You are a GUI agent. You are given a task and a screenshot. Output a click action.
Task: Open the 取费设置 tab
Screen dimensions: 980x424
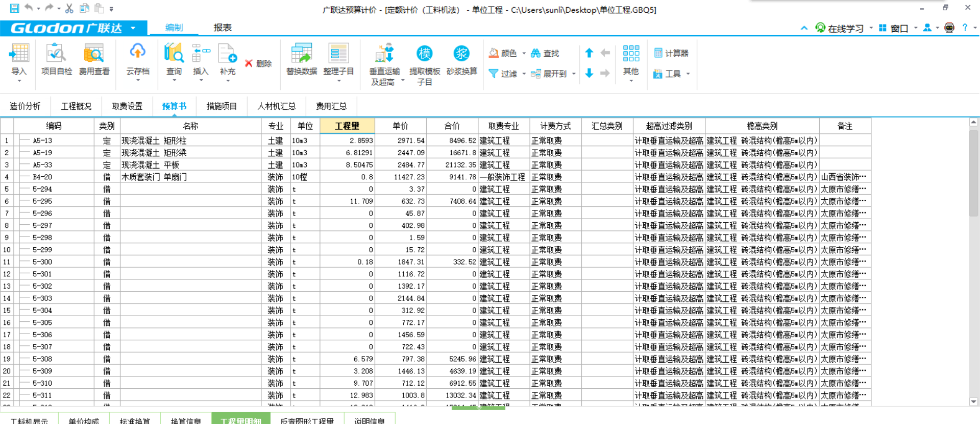click(x=127, y=106)
